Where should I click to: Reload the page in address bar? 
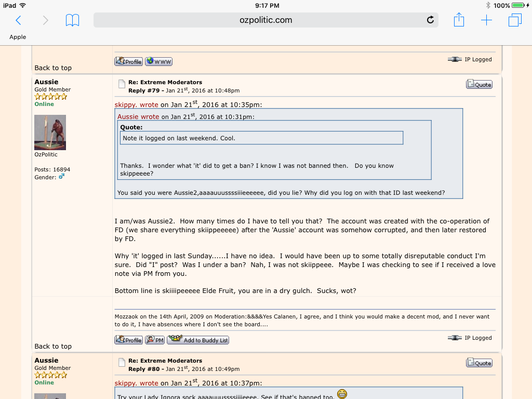(x=430, y=20)
